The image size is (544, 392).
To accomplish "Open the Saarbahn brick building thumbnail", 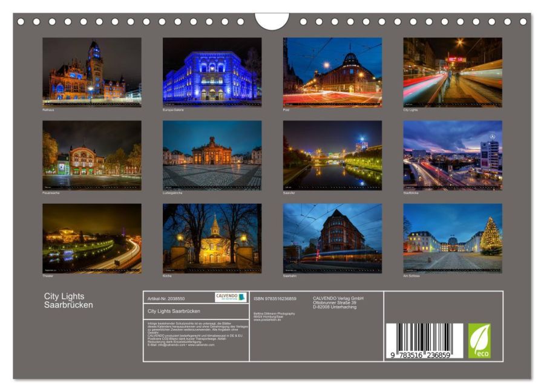I will click(x=332, y=238).
